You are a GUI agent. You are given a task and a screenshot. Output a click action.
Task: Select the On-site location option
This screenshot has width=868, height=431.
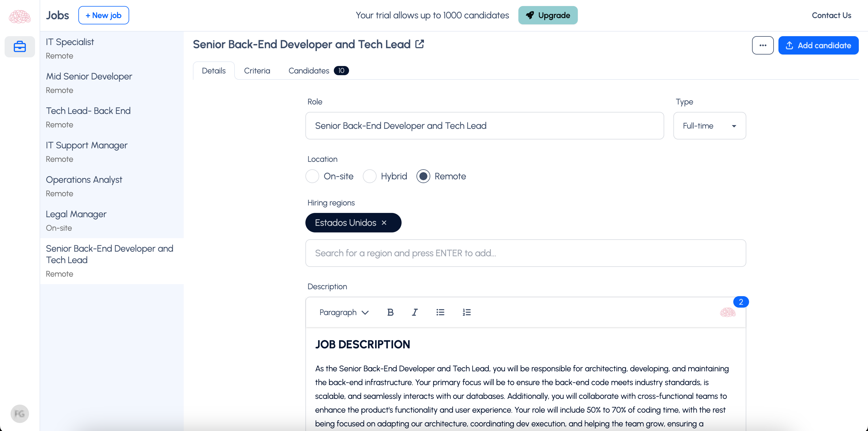click(x=312, y=176)
